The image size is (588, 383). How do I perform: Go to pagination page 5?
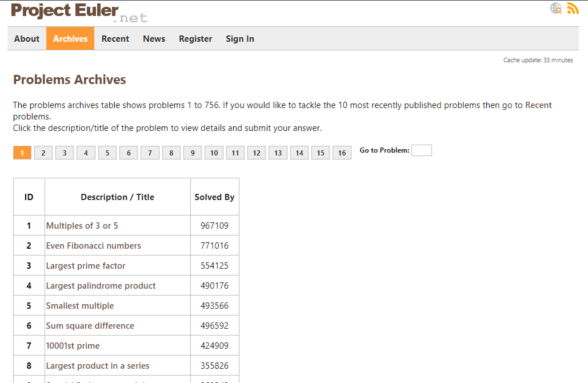107,153
